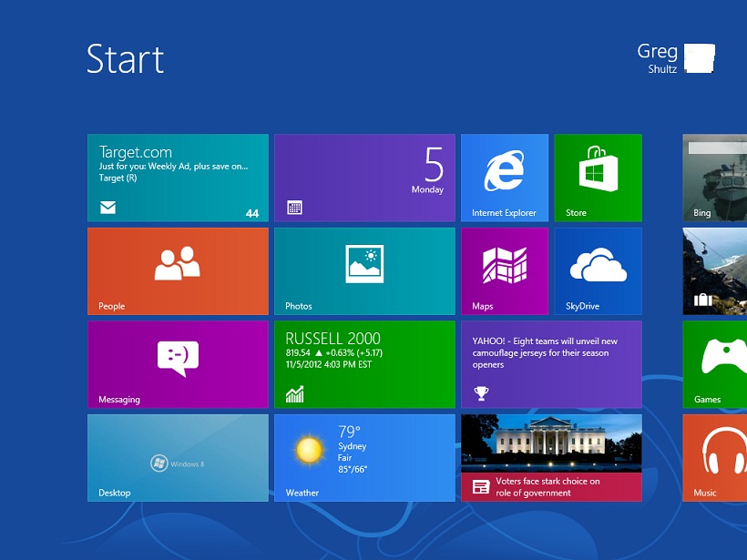Click the 79° temperature reading

[x=349, y=432]
